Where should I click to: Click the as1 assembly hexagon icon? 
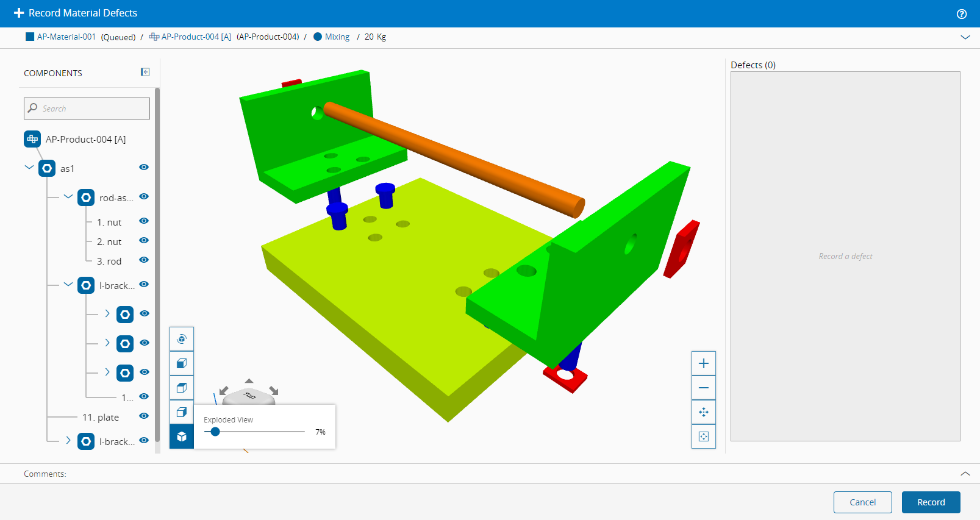point(47,168)
